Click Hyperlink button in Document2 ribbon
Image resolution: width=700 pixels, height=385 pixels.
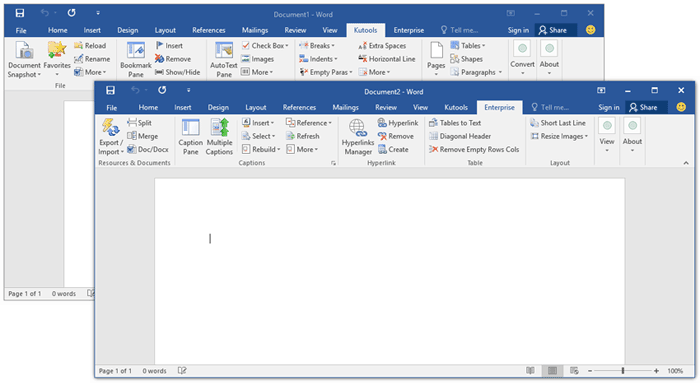point(398,123)
